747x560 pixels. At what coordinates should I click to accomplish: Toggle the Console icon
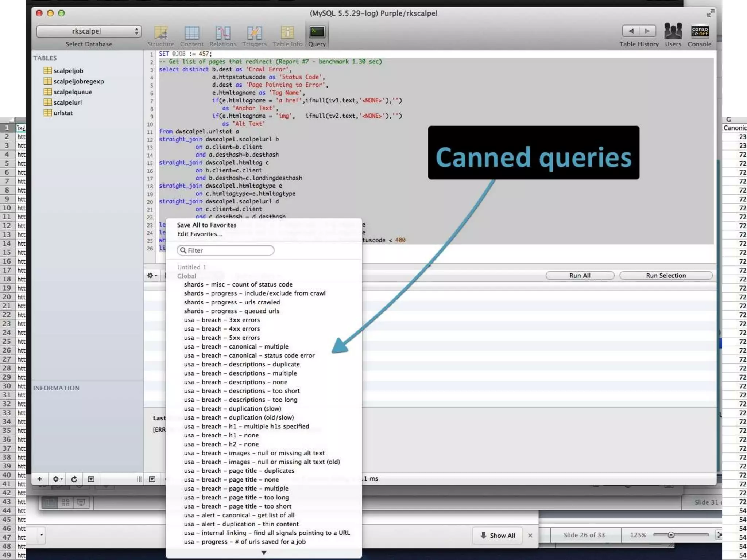pos(699,31)
